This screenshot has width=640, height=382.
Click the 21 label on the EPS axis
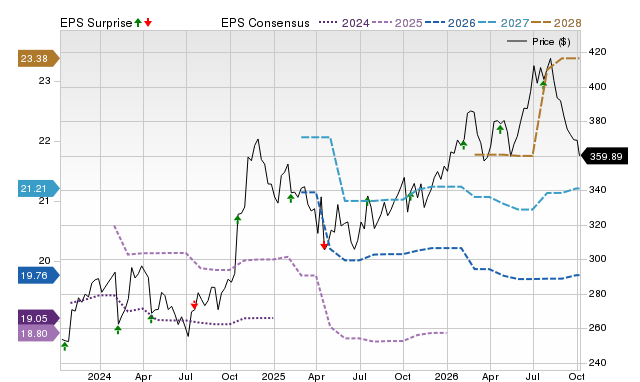coord(44,201)
